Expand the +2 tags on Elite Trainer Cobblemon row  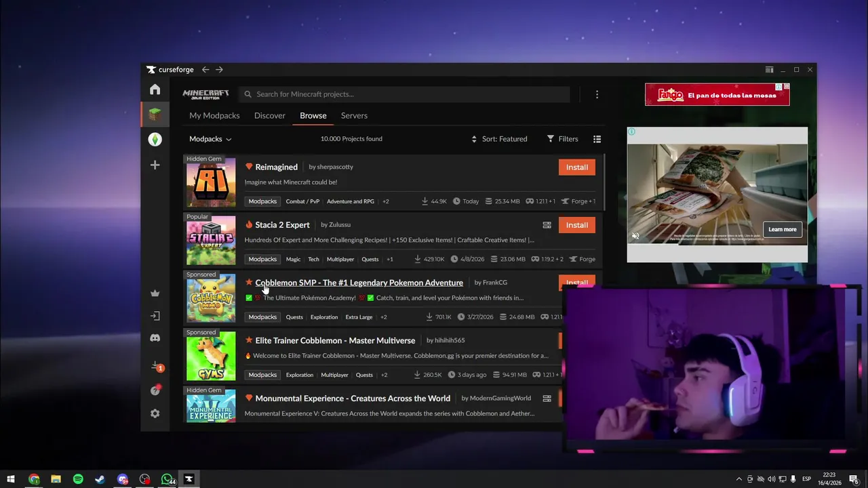tap(384, 375)
